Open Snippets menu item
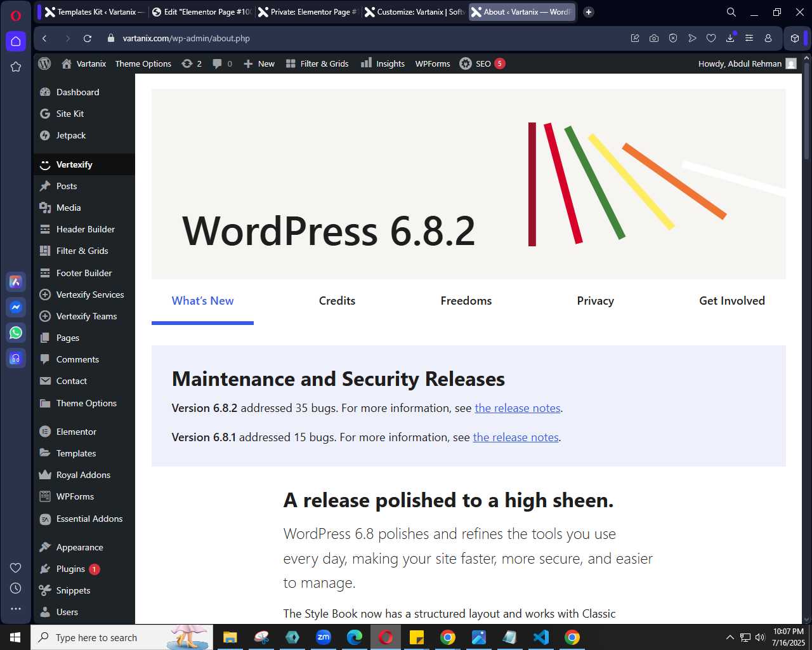 pos(84,590)
